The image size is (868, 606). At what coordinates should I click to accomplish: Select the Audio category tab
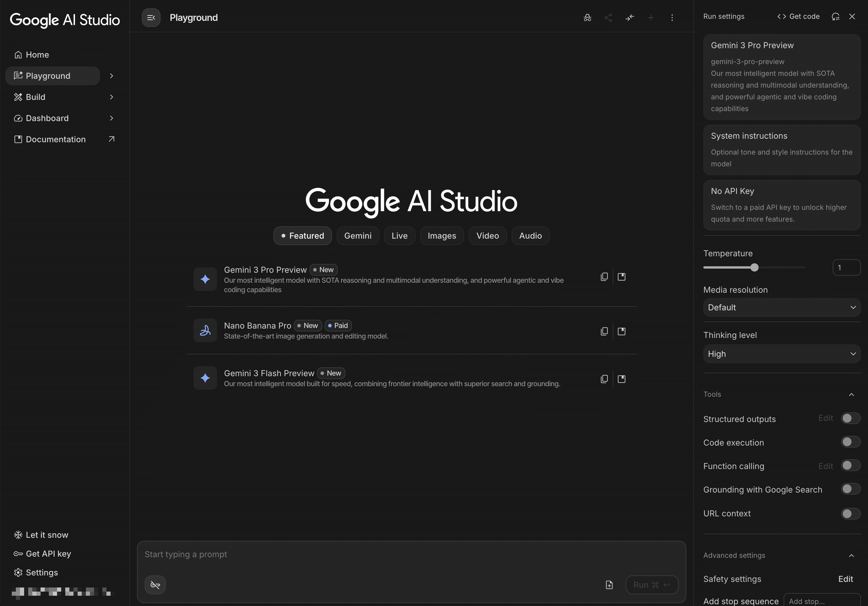[x=530, y=236]
